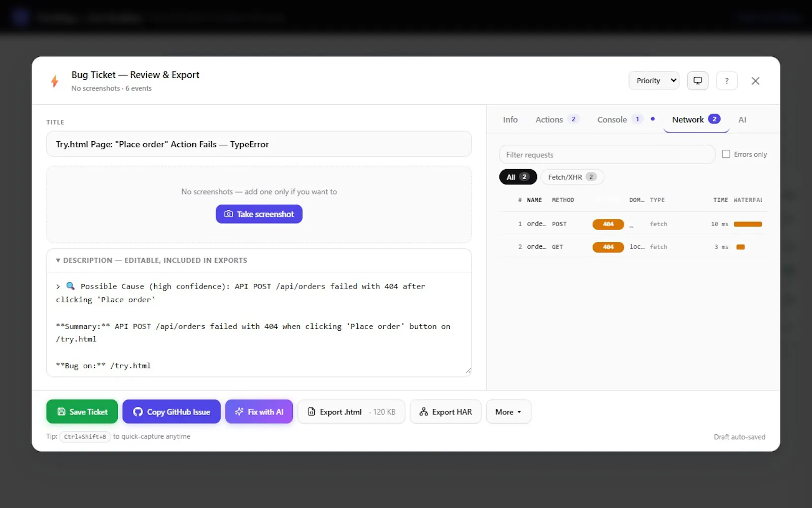Click the description resize handle
This screenshot has width=812, height=508.
click(468, 371)
